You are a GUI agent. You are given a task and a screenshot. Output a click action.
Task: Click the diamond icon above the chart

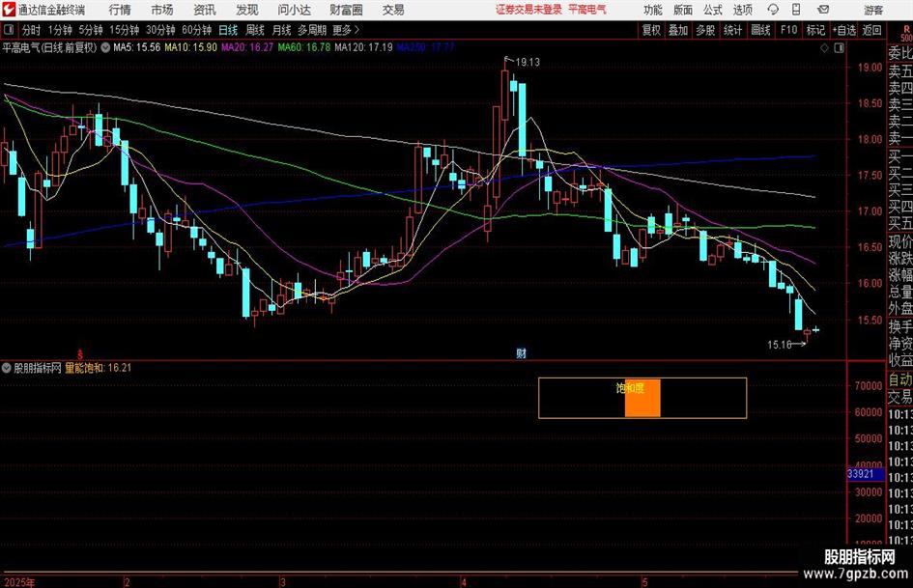point(824,47)
